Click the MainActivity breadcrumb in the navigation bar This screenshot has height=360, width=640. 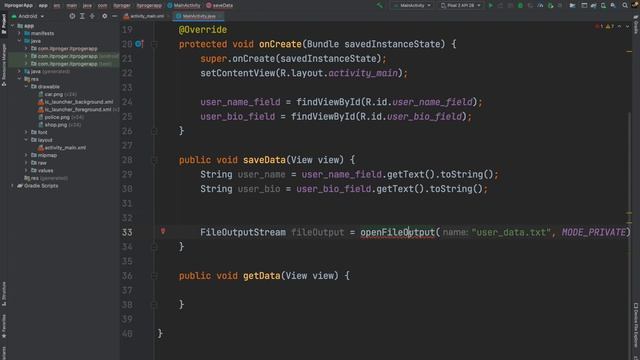(x=184, y=5)
